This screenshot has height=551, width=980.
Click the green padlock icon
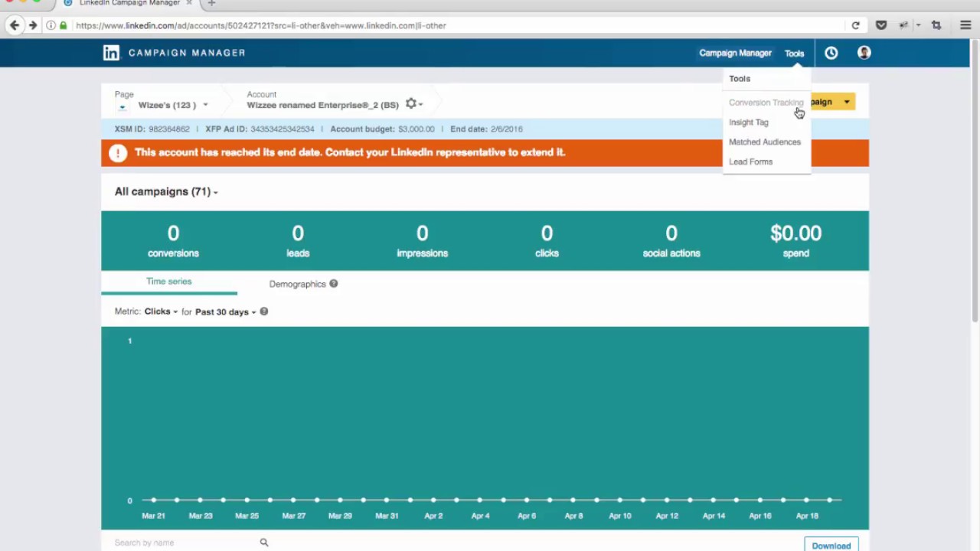point(64,25)
